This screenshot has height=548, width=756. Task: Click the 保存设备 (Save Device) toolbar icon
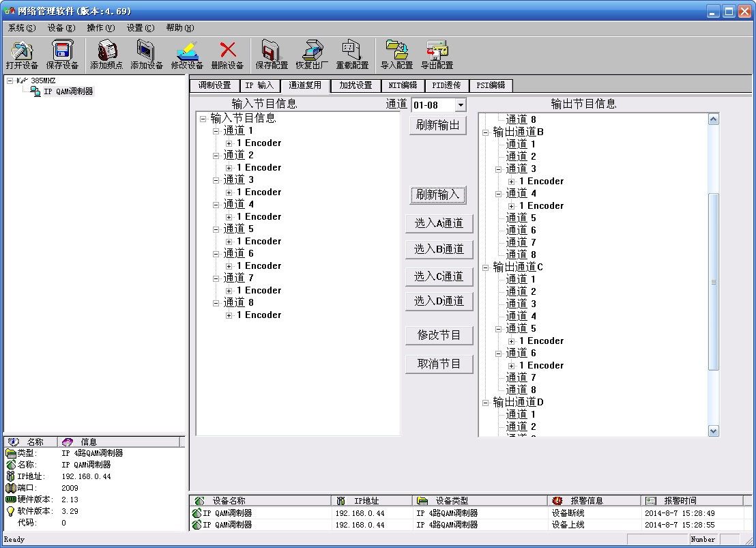pyautogui.click(x=62, y=52)
